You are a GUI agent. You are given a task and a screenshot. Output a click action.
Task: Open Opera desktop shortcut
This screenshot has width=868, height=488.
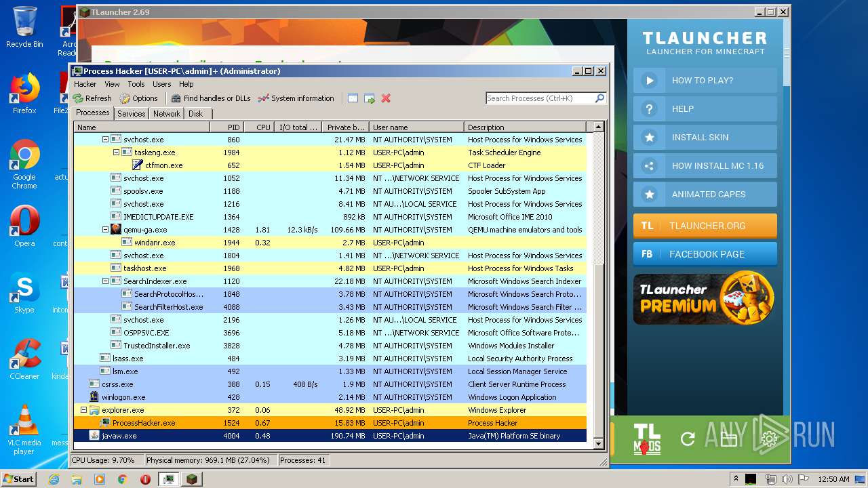tap(24, 226)
